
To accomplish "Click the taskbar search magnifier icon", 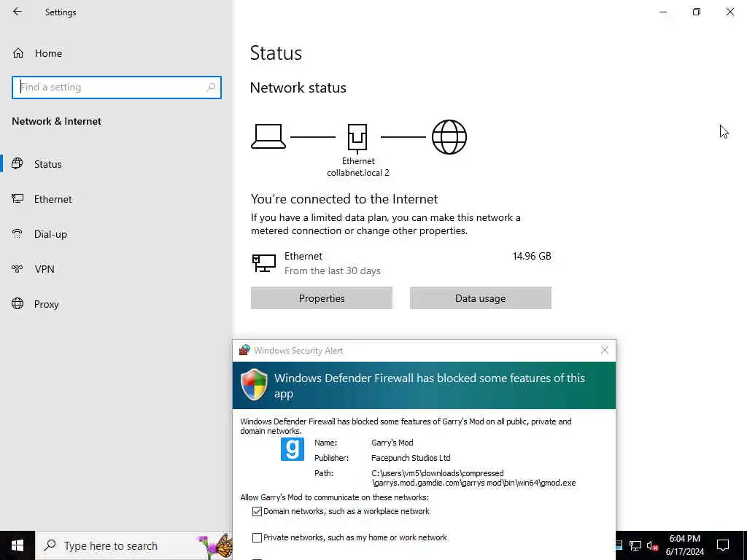I will pyautogui.click(x=50, y=545).
